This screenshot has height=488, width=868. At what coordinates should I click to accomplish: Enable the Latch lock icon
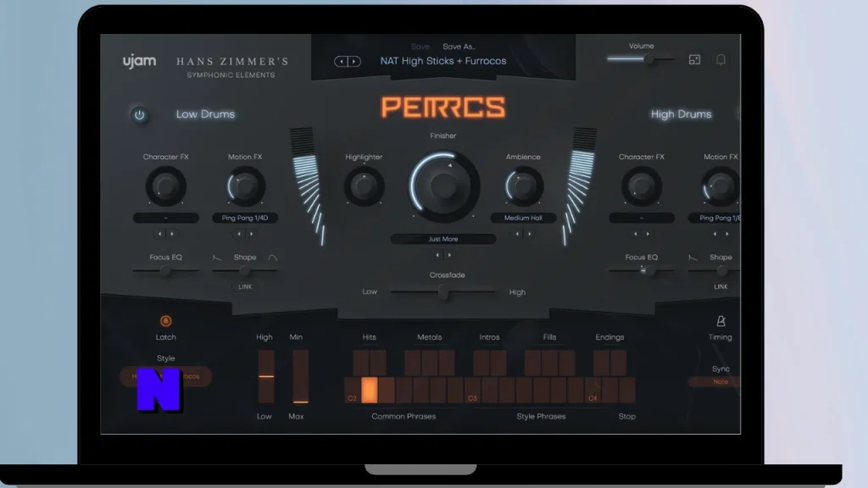pos(165,321)
